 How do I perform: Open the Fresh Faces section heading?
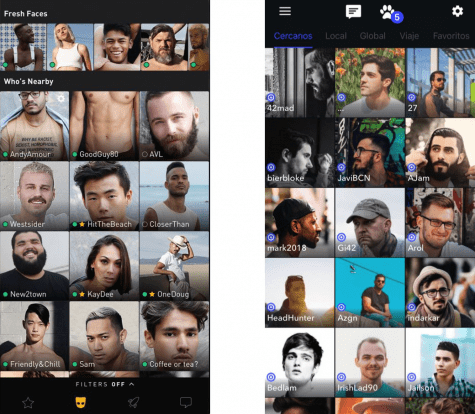(x=25, y=14)
